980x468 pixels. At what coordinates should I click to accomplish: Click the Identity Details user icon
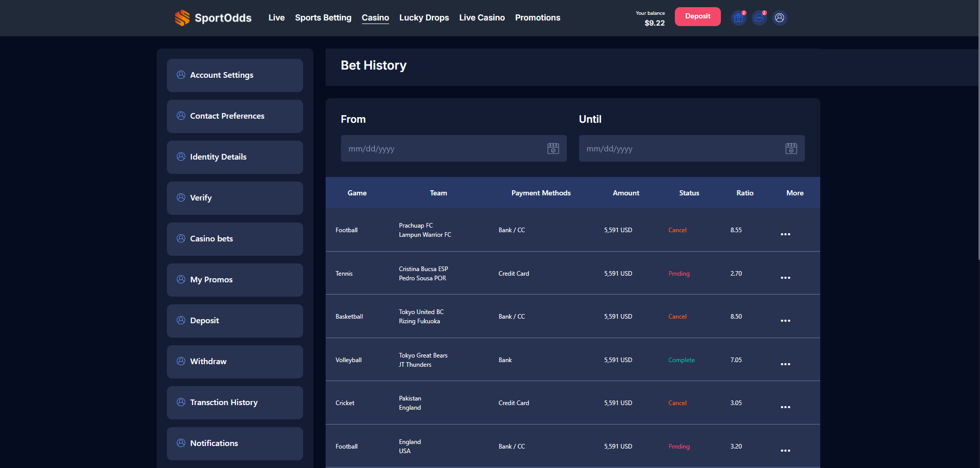(x=181, y=157)
